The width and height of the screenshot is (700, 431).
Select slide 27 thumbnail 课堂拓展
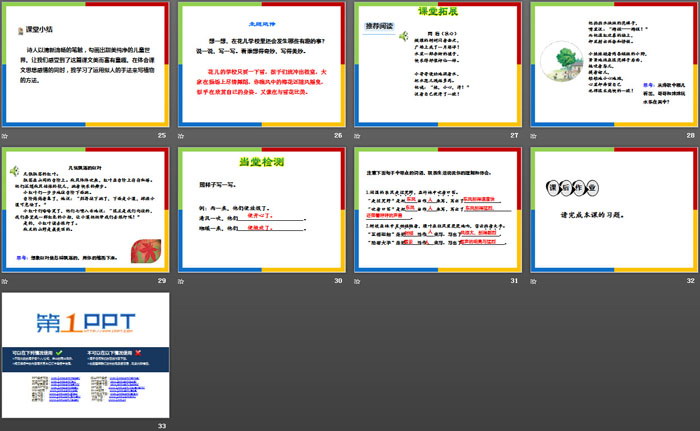pos(438,64)
